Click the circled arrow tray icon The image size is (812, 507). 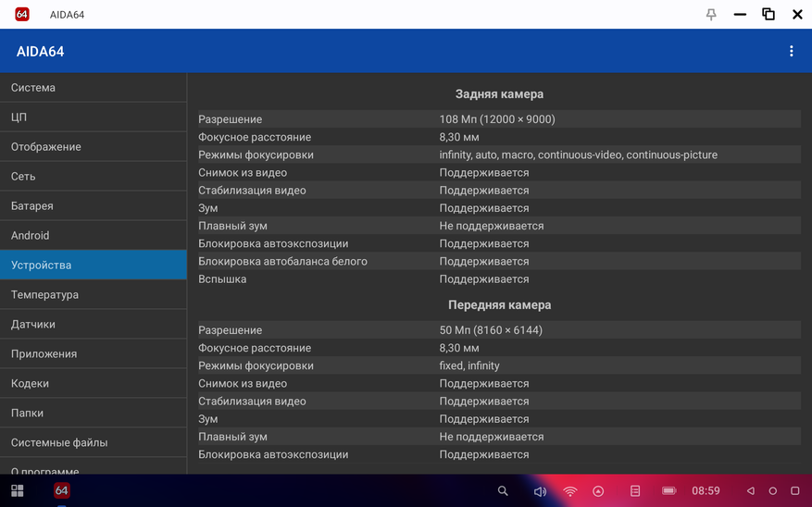[598, 491]
